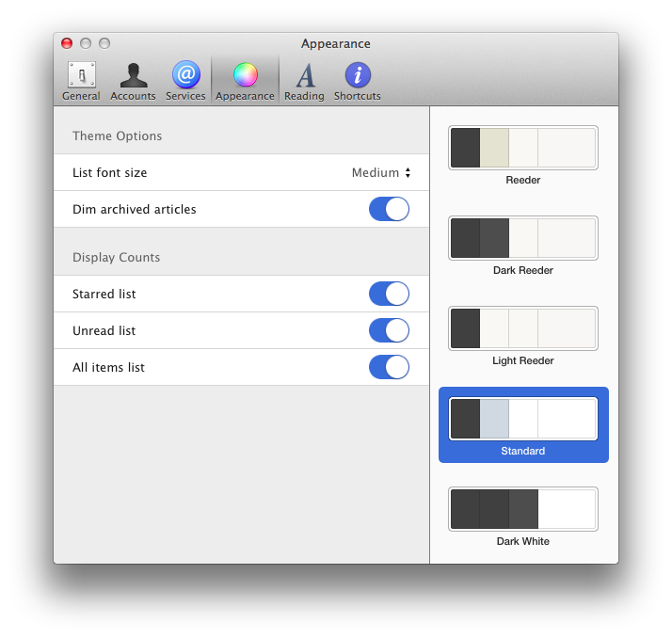Click the Unread list label
This screenshot has height=638, width=672.
(104, 330)
